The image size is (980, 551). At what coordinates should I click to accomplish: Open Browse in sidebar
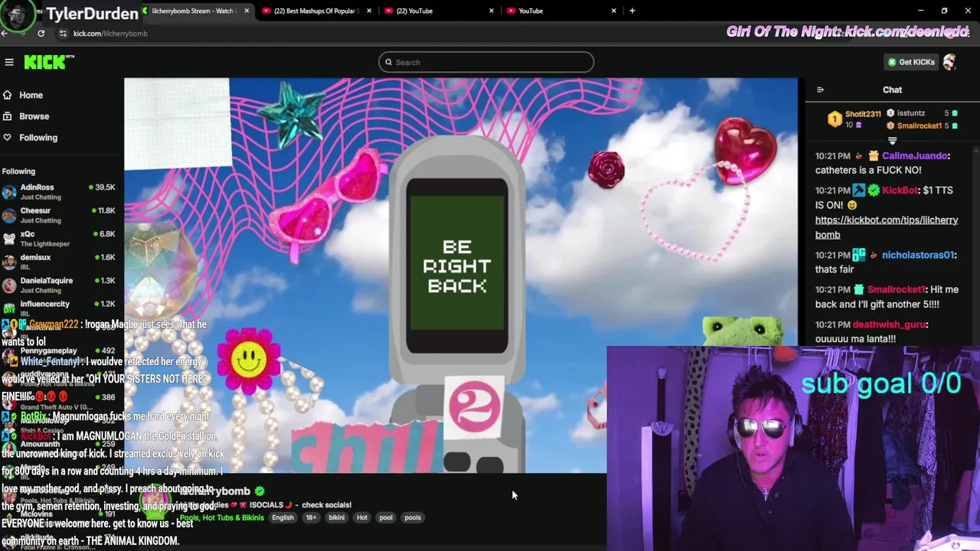click(34, 116)
